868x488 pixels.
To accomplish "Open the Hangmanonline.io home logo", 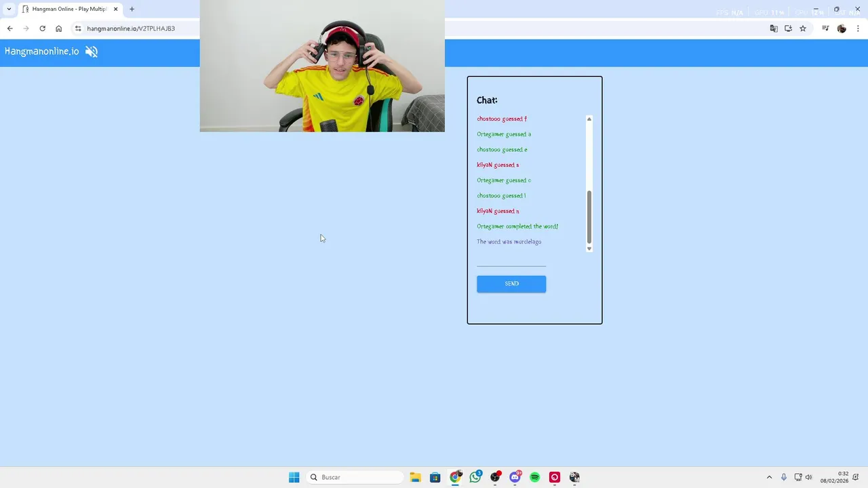I will (41, 52).
